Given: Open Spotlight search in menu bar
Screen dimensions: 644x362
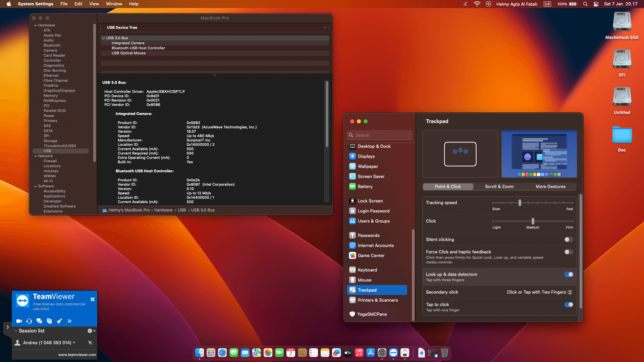Looking at the screenshot, I should click(585, 4).
